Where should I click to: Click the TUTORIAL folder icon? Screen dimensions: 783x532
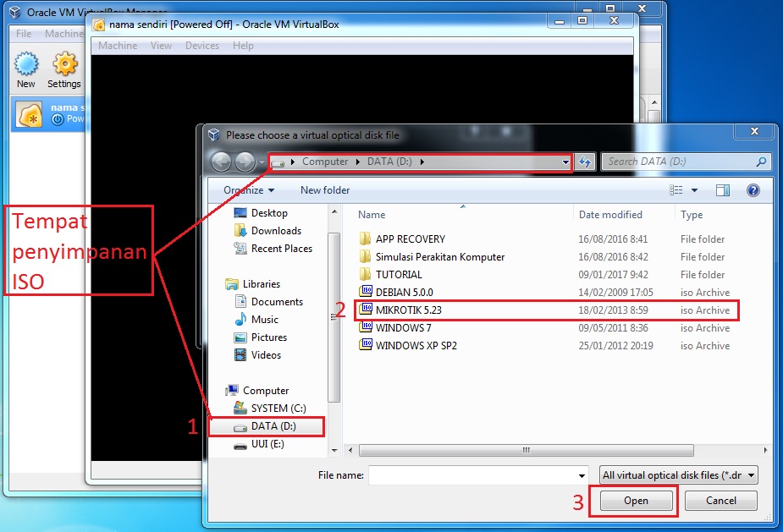click(x=365, y=274)
